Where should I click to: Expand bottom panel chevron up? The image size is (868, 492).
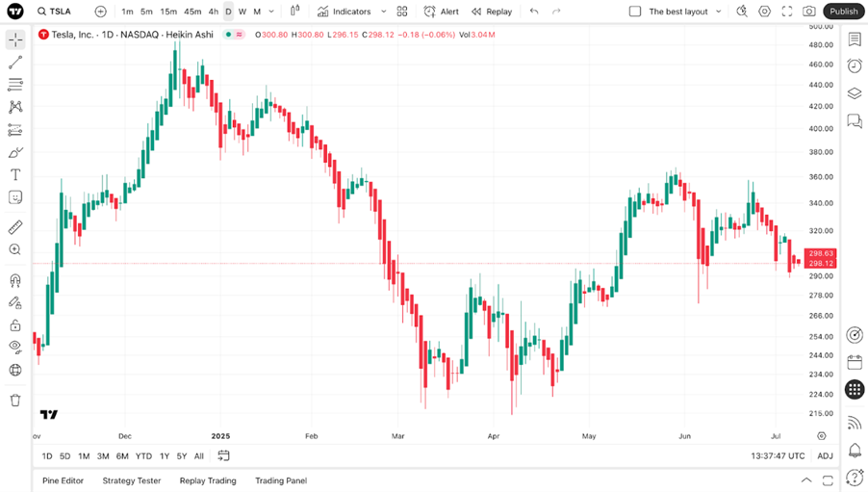(x=806, y=480)
